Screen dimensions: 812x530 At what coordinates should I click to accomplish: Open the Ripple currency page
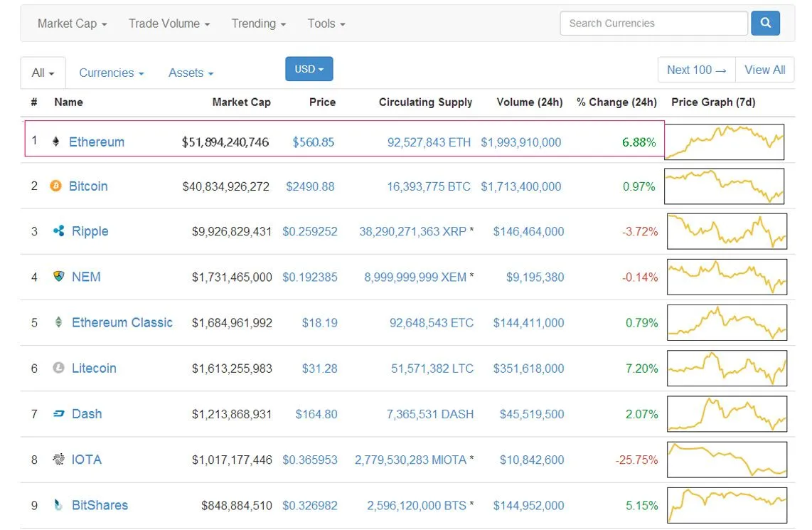(x=90, y=231)
